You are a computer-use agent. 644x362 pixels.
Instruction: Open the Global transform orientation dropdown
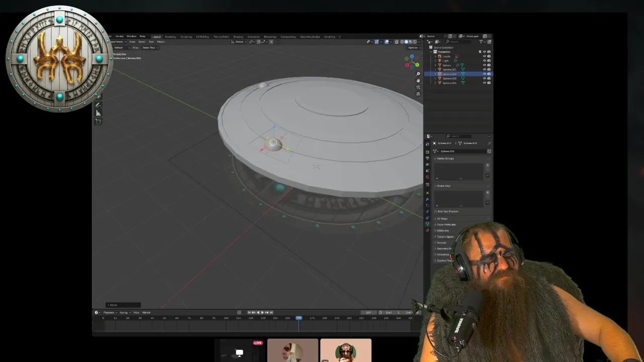239,42
